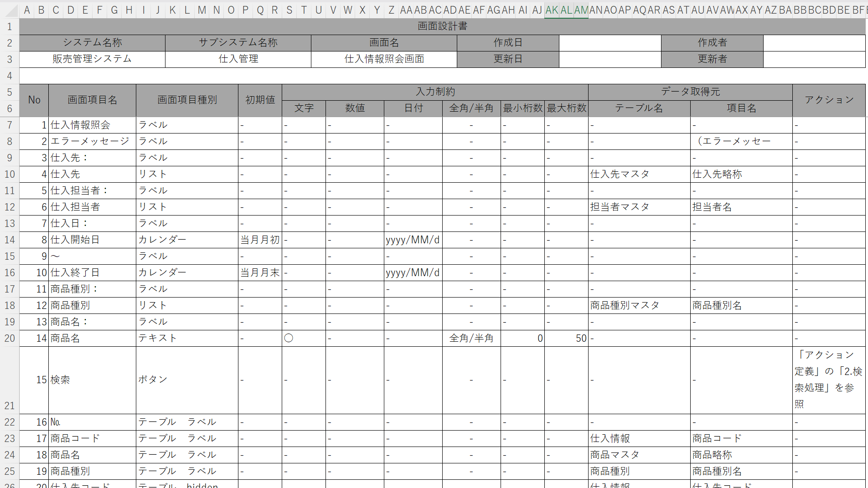The height and width of the screenshot is (488, 868).
Task: Click the 仕入担当者： label item cell
Action: click(93, 190)
